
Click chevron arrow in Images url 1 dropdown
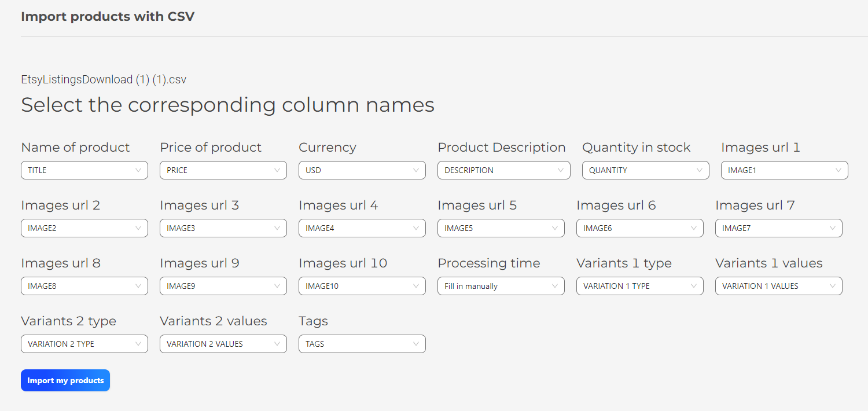click(838, 170)
